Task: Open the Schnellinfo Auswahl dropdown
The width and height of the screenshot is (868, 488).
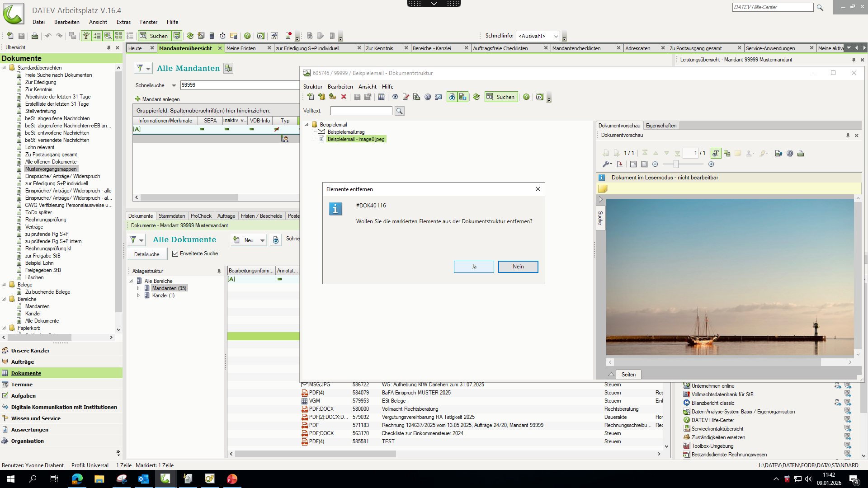Action: (556, 36)
